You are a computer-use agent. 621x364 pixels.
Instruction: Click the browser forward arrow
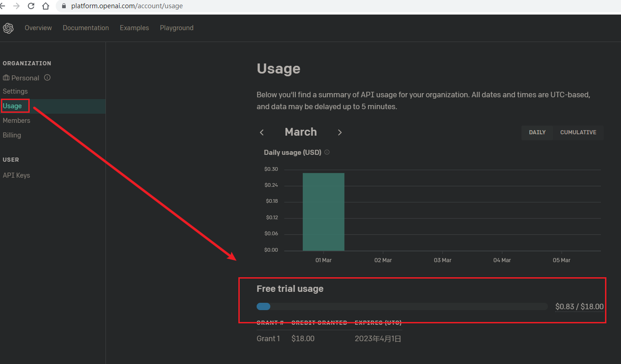16,6
